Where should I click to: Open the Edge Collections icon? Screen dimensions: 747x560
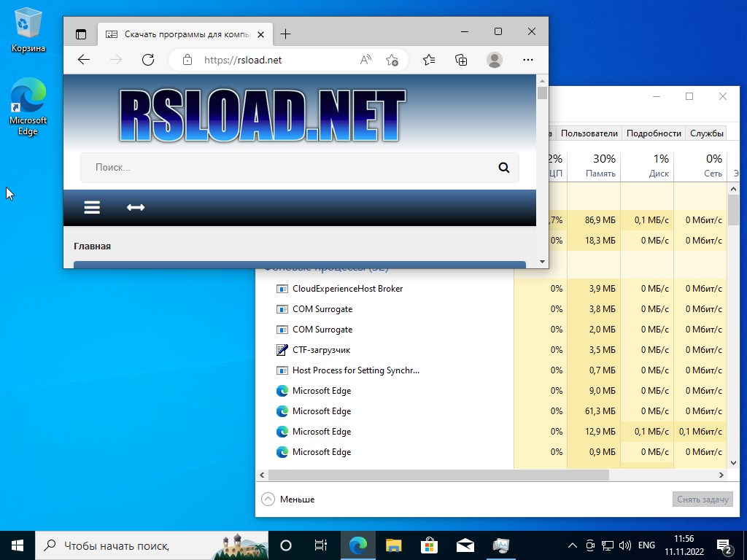[461, 60]
